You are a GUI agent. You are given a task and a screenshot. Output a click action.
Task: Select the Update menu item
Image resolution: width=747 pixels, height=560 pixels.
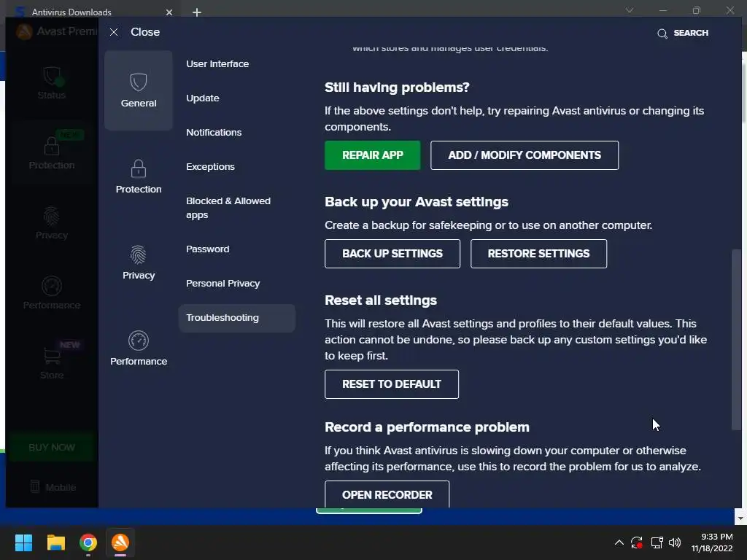tap(203, 98)
